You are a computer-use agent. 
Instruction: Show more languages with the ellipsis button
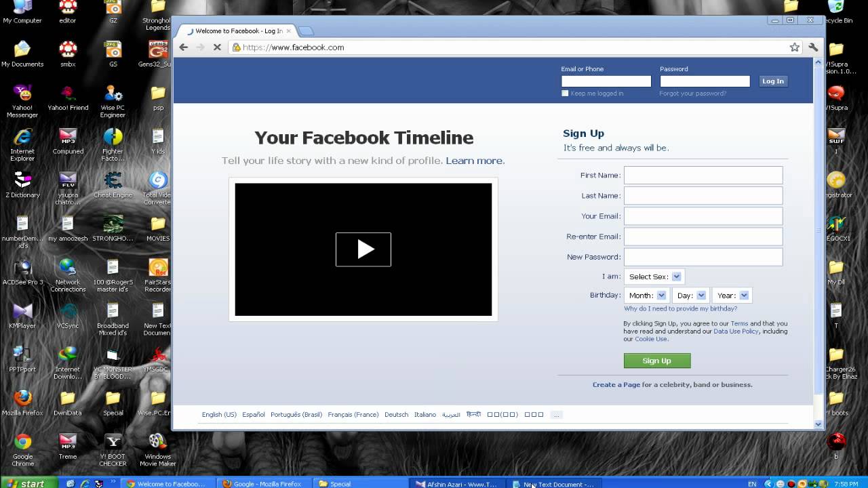click(556, 415)
